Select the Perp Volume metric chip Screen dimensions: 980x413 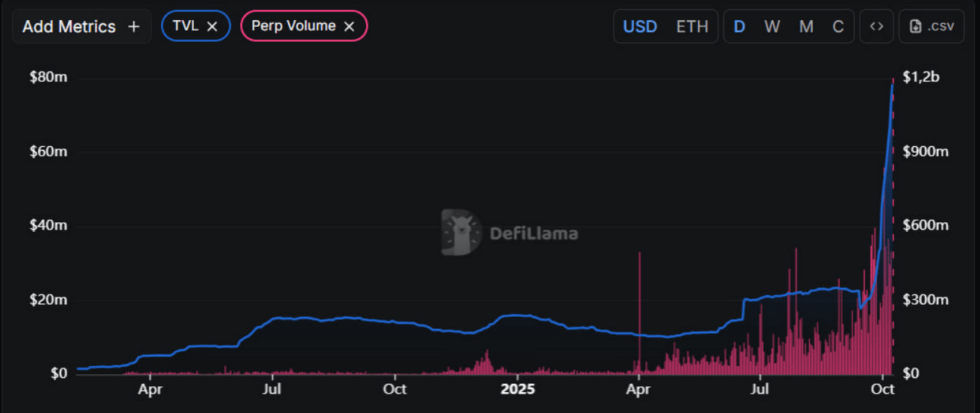tap(304, 26)
